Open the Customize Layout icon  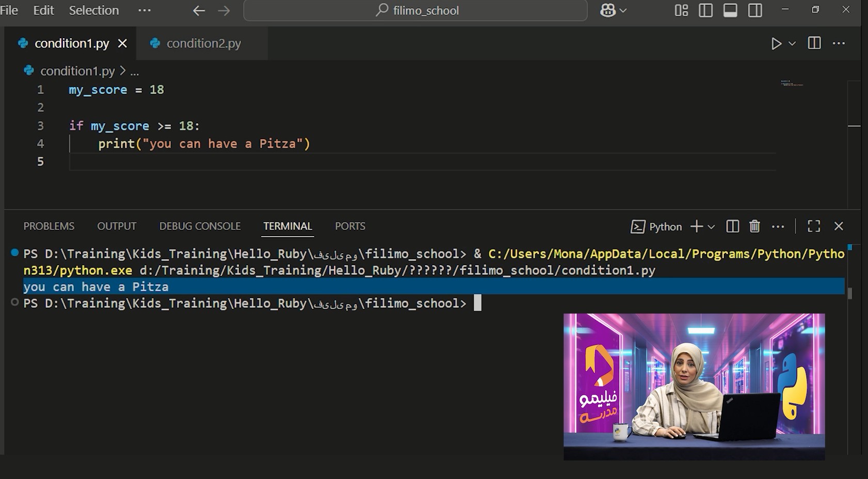pyautogui.click(x=681, y=10)
